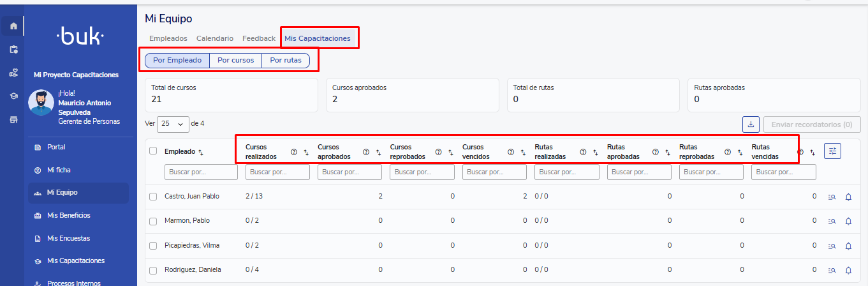Check the box for Picapiedras, Vilma
Image resolution: width=868 pixels, height=286 pixels.
153,246
